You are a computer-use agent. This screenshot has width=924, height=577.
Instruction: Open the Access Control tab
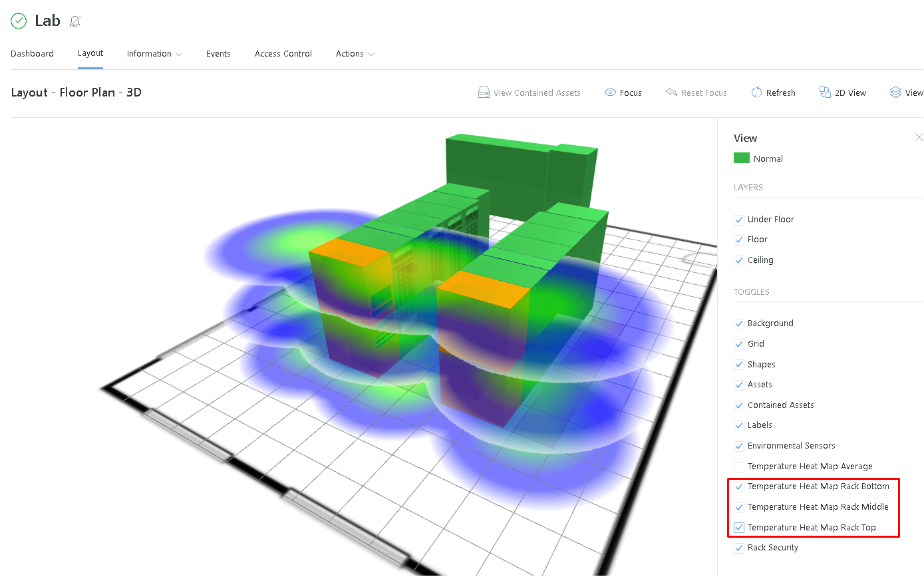pyautogui.click(x=283, y=53)
